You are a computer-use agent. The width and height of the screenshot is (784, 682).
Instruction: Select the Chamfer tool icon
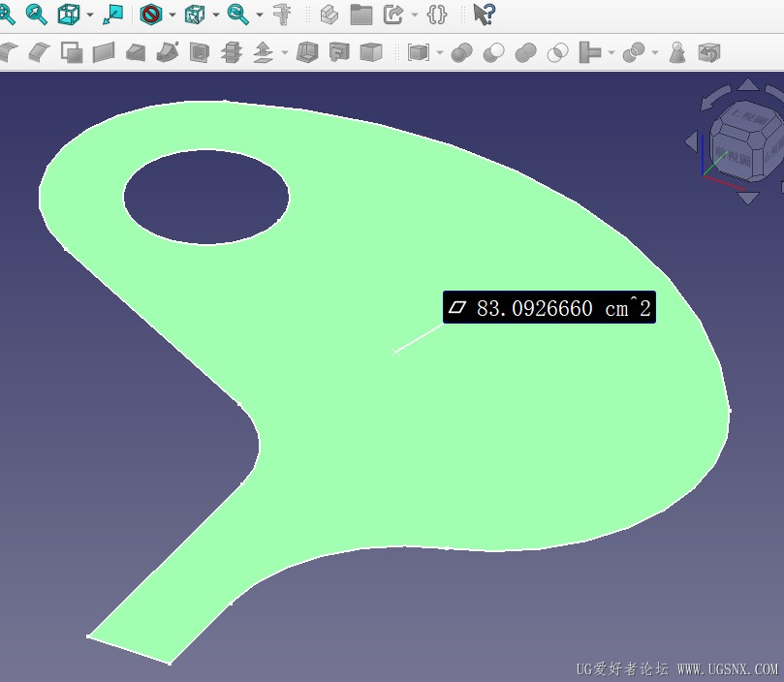[x=39, y=52]
